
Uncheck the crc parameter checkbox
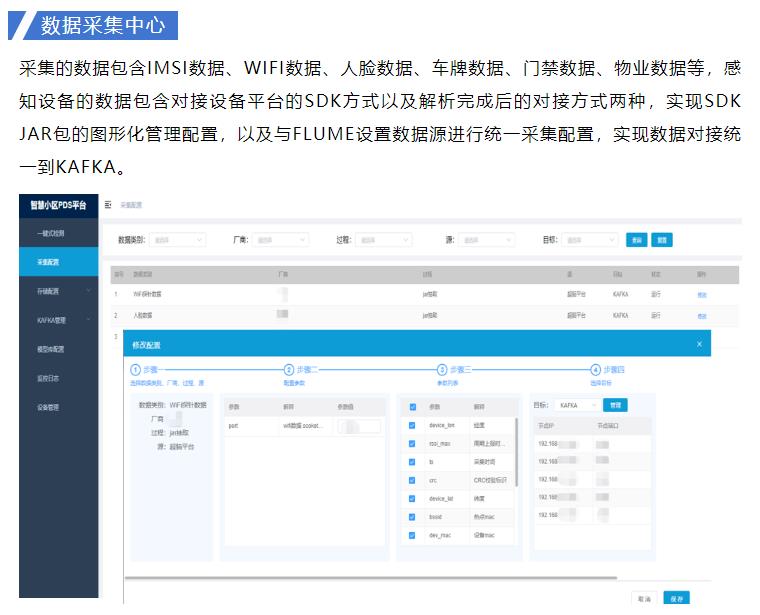click(412, 480)
